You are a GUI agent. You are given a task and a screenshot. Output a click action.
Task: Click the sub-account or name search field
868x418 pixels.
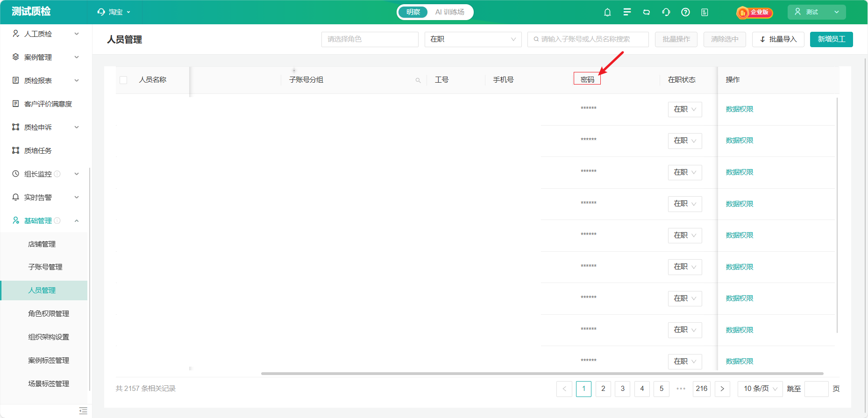[588, 39]
